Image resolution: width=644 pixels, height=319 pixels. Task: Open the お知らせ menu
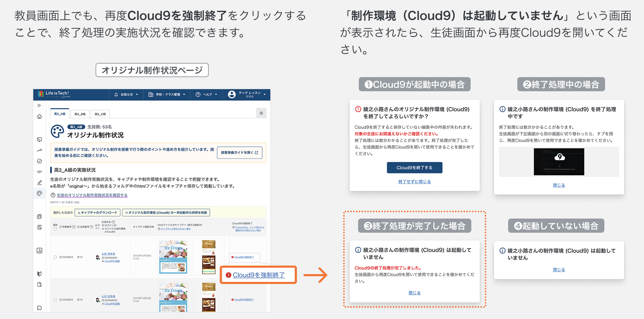[x=126, y=94]
